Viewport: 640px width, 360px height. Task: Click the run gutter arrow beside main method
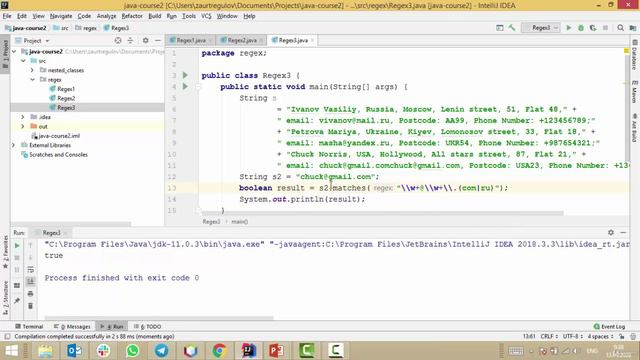tap(185, 87)
